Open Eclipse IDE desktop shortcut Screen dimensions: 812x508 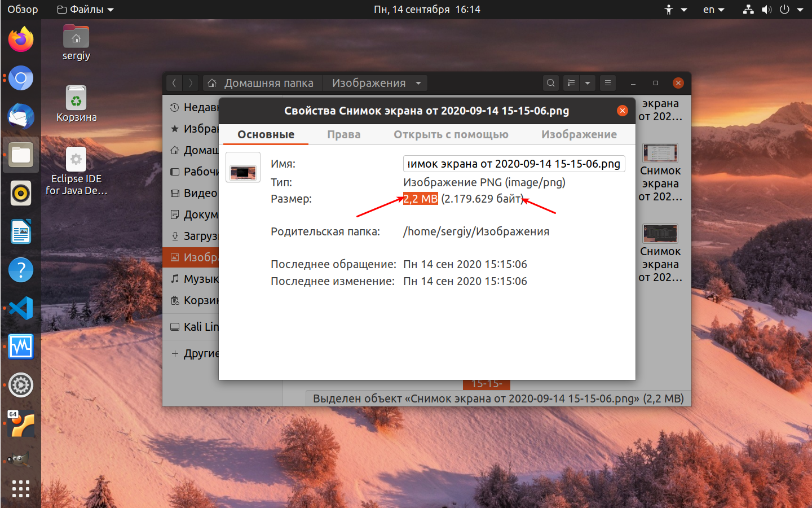tap(76, 172)
